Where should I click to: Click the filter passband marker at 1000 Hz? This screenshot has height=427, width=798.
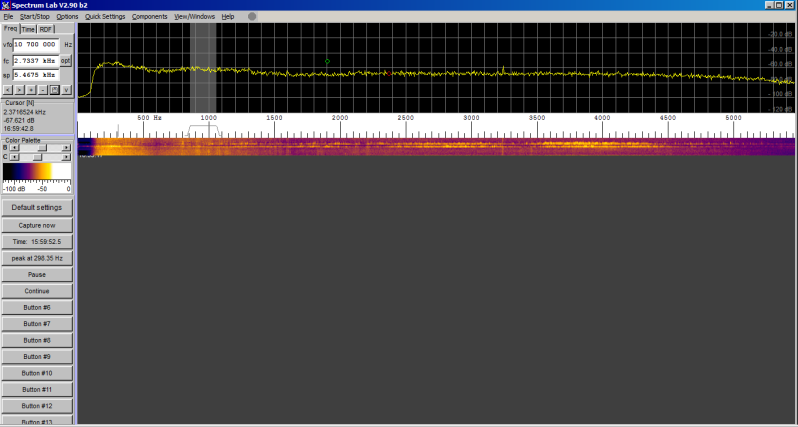pyautogui.click(x=203, y=131)
